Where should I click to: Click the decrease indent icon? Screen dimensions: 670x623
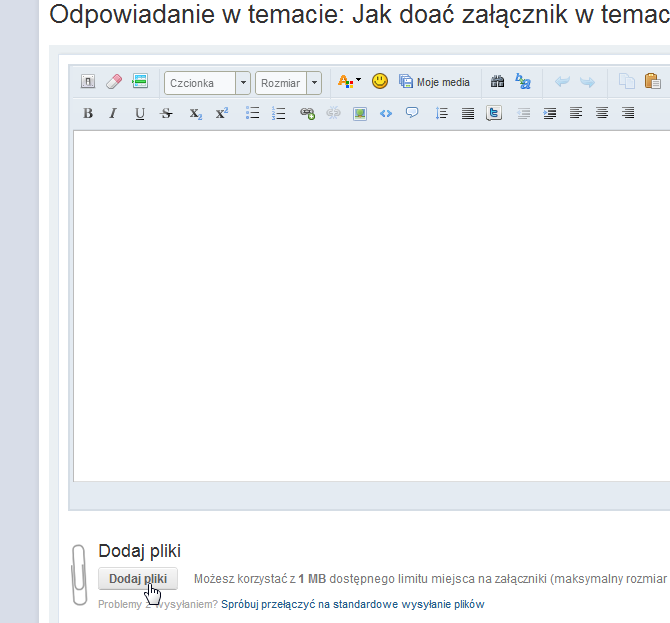pos(523,113)
